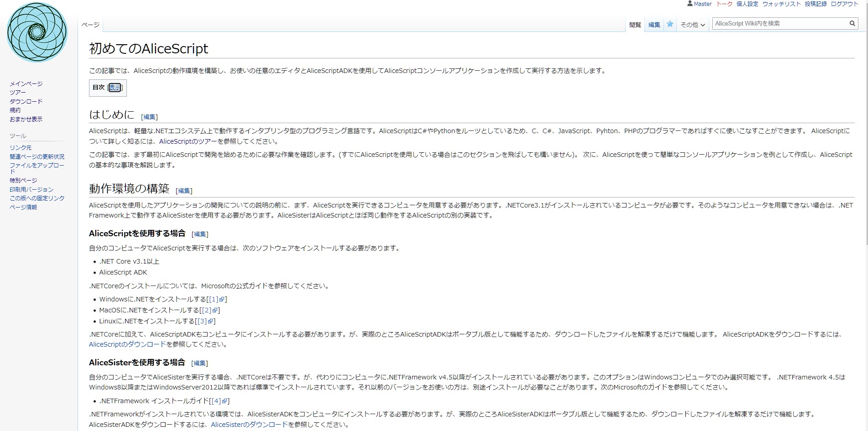
Task: Click 編集 next to the はじめに heading
Action: [x=149, y=117]
